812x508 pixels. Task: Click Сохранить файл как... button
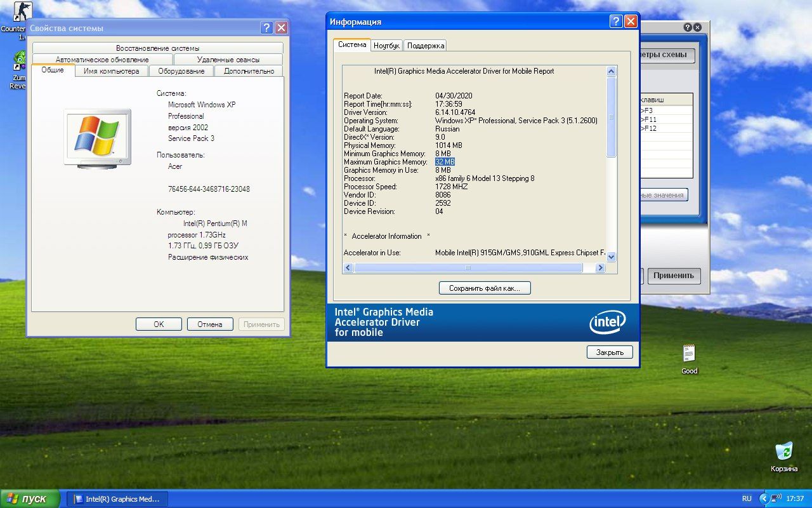[485, 288]
